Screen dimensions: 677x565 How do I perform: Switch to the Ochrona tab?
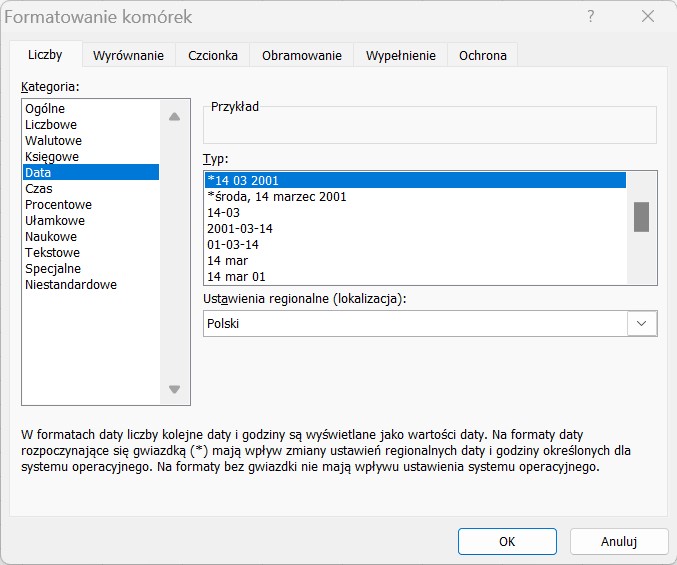pyautogui.click(x=483, y=55)
